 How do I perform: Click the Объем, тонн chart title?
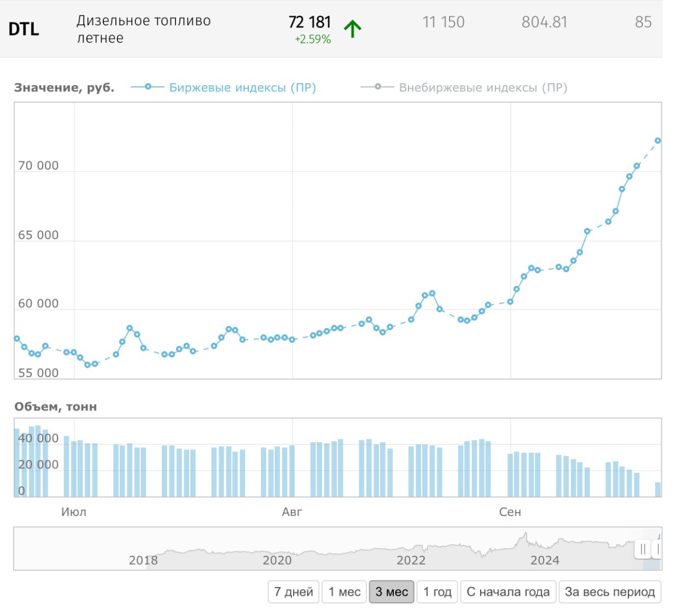point(55,407)
